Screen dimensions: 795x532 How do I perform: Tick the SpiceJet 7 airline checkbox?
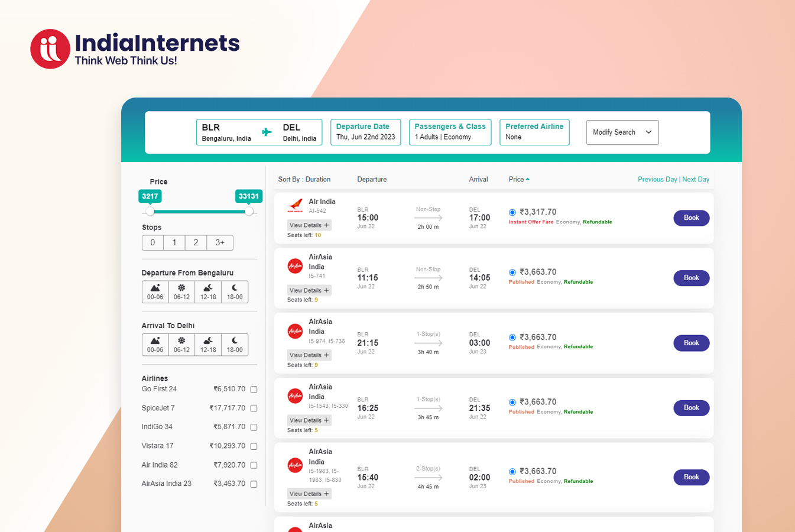254,408
